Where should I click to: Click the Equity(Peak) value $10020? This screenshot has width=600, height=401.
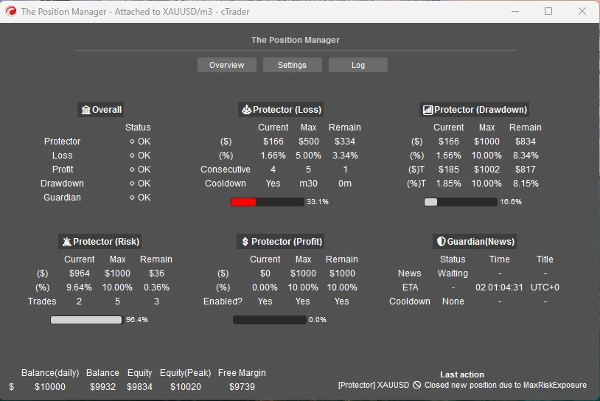(186, 387)
